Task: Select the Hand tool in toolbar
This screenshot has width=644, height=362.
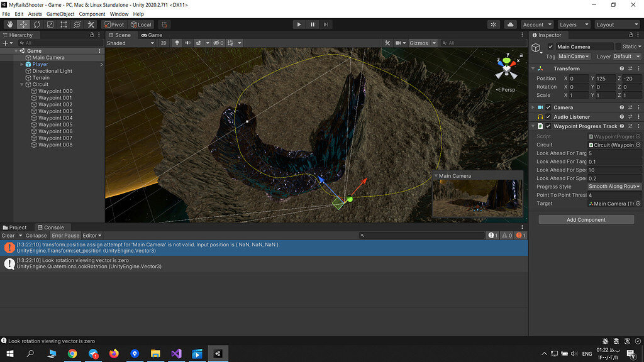Action: click(9, 25)
